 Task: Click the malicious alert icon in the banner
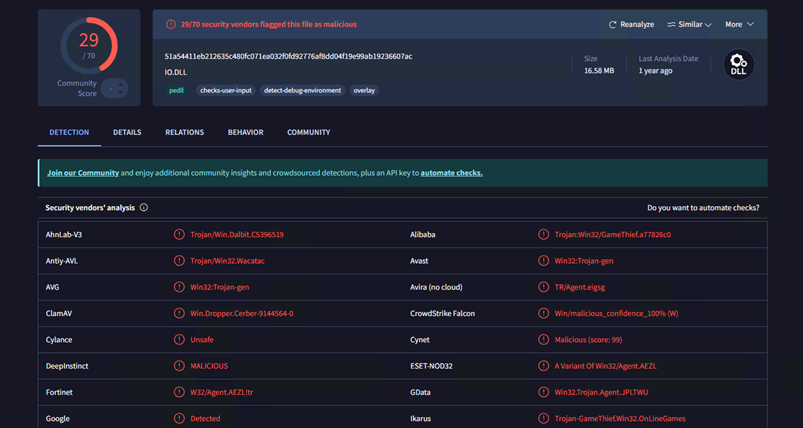click(x=171, y=25)
